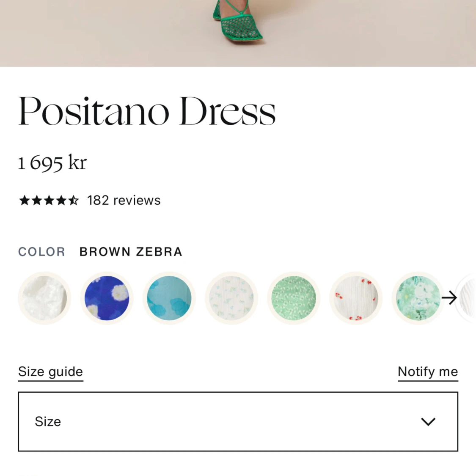Image resolution: width=476 pixels, height=476 pixels.
Task: Click the COLOR label text
Action: [41, 252]
